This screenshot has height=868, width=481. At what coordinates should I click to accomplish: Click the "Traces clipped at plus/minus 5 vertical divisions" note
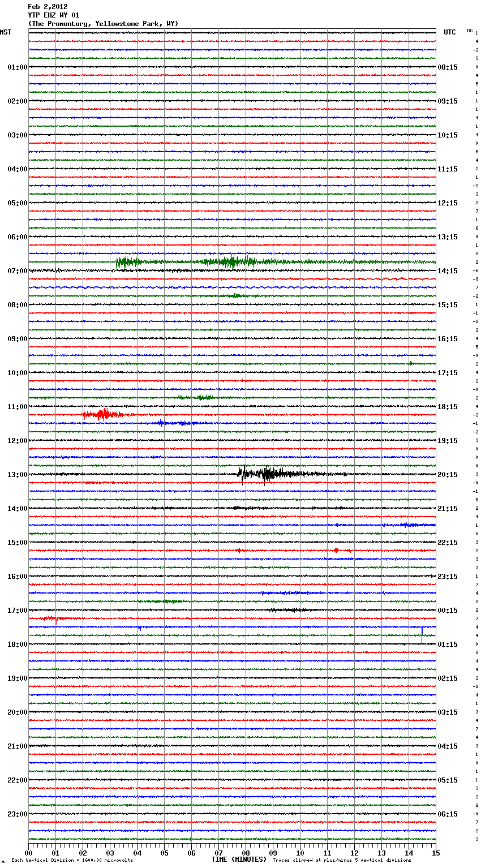pos(342,861)
